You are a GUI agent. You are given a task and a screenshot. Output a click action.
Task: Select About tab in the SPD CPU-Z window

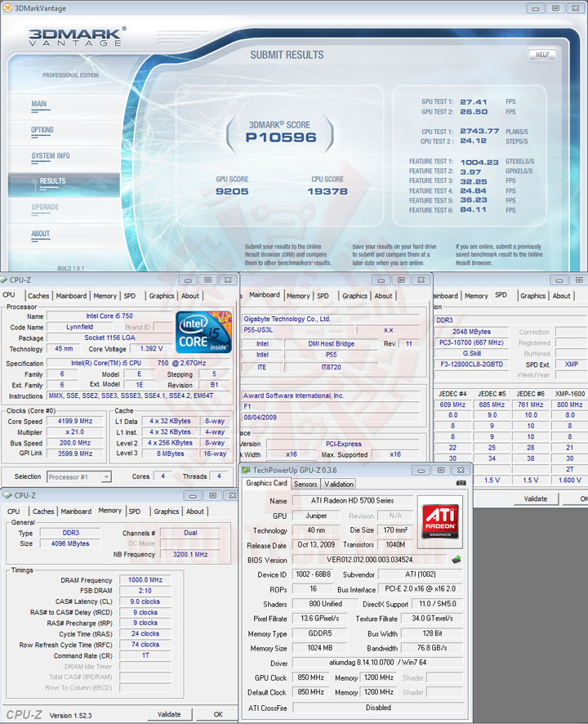coord(562,296)
